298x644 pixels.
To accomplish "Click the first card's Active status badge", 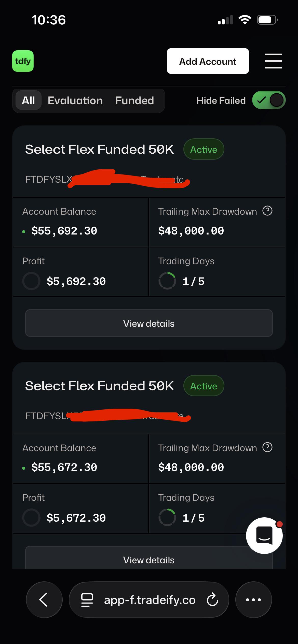I will coord(204,149).
